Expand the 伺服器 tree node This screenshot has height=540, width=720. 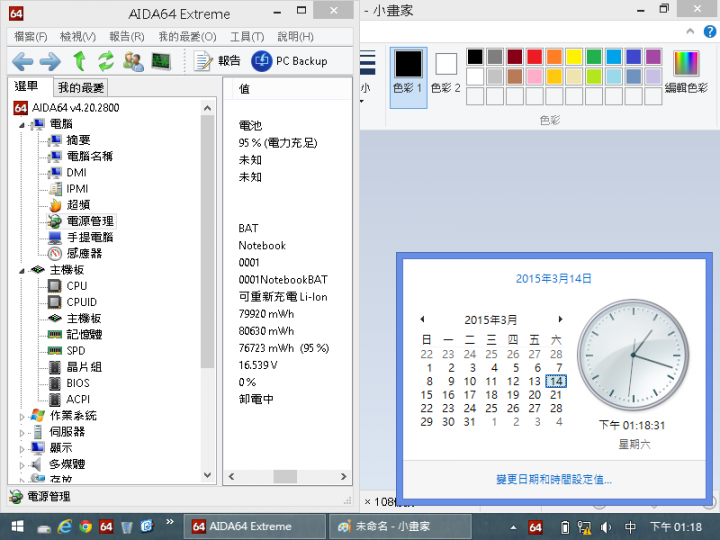point(22,433)
